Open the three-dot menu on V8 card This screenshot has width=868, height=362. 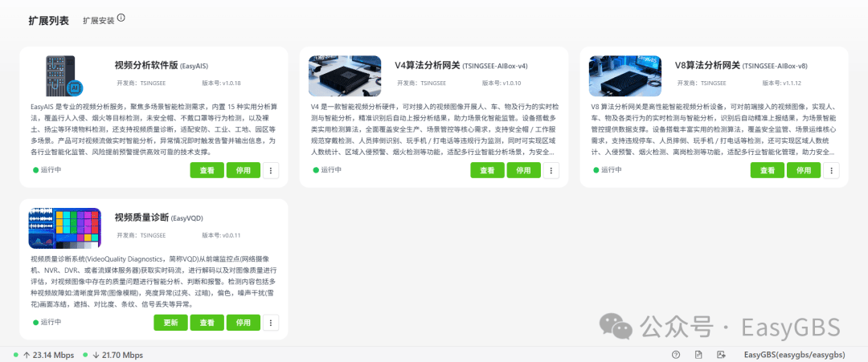(x=832, y=170)
